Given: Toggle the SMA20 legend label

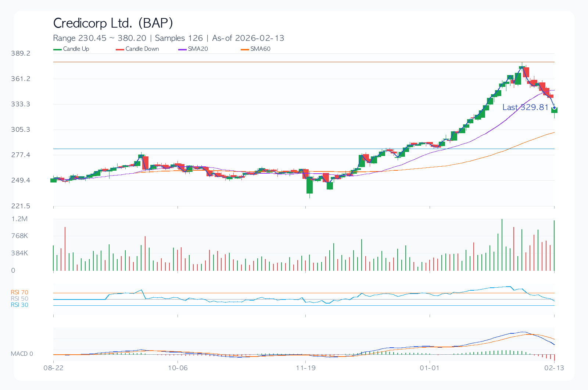Looking at the screenshot, I should click(x=198, y=49).
